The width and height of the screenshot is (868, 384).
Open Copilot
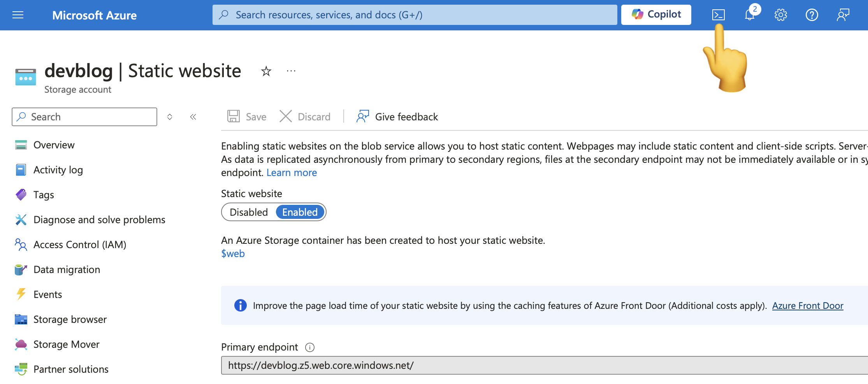click(656, 14)
